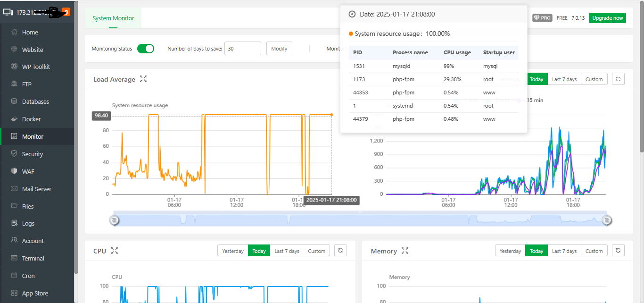Click the green Upgrade now button
This screenshot has height=303, width=644.
coord(607,18)
